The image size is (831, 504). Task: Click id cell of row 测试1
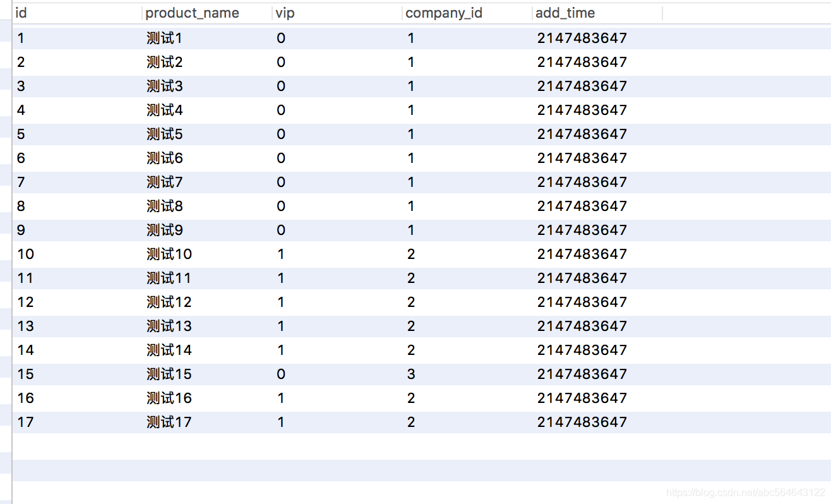coord(21,39)
